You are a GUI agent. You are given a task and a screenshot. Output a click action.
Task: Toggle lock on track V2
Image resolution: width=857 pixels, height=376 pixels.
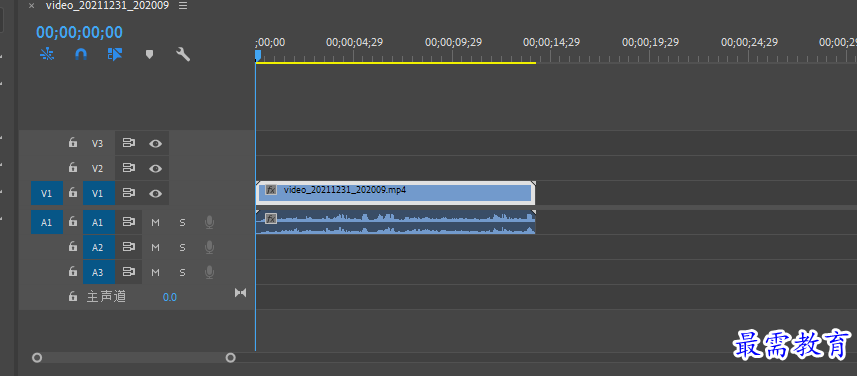pyautogui.click(x=73, y=167)
